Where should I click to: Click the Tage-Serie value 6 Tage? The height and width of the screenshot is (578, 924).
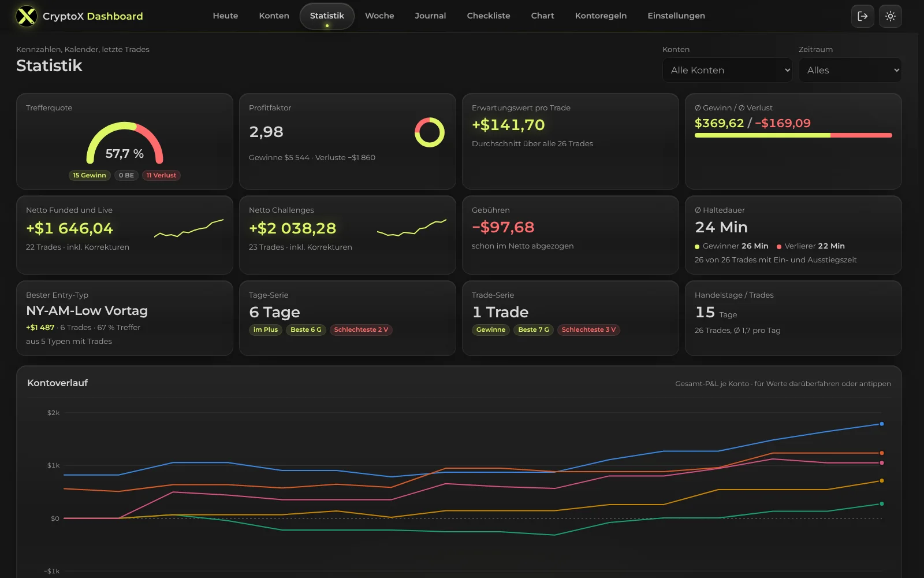tap(274, 312)
